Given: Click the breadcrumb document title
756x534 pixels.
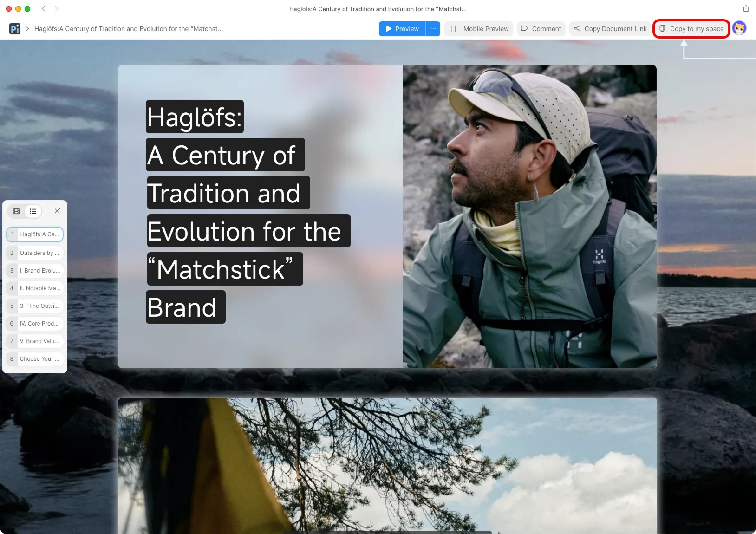Looking at the screenshot, I should pos(129,29).
